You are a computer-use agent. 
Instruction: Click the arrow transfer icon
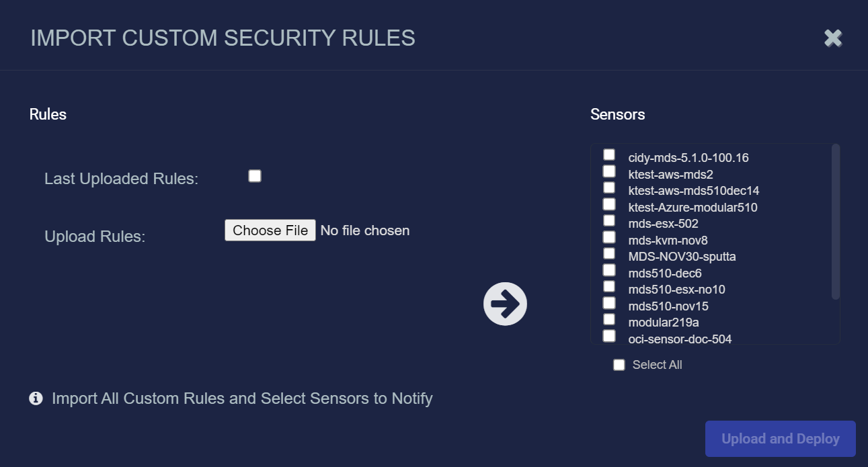(505, 303)
